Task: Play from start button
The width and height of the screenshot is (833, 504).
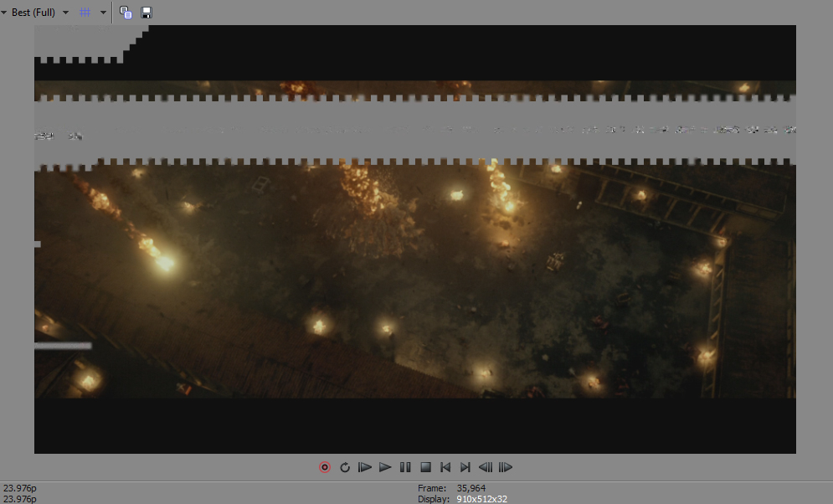Action: tap(365, 467)
